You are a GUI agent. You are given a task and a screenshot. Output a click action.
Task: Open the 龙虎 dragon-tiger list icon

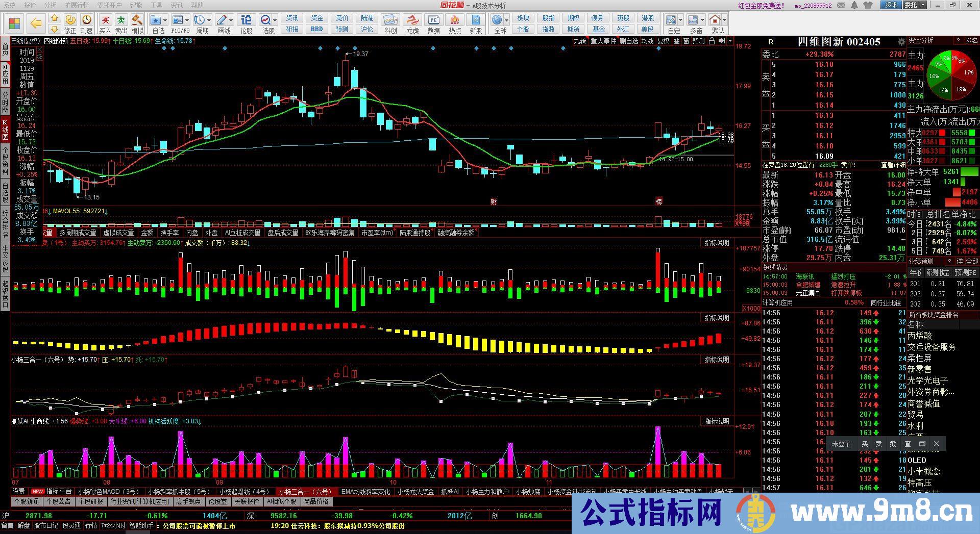[x=412, y=20]
